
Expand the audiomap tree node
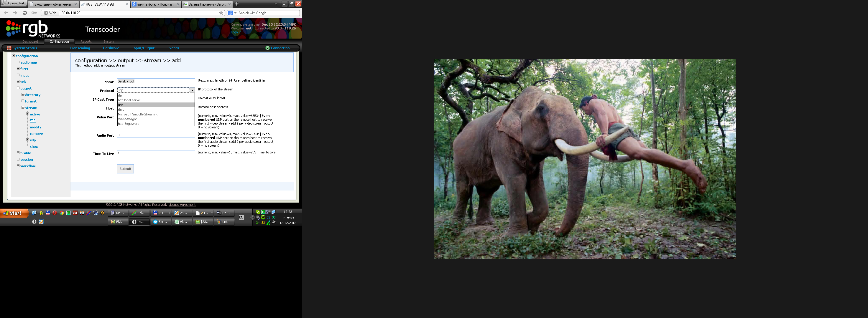pyautogui.click(x=18, y=62)
